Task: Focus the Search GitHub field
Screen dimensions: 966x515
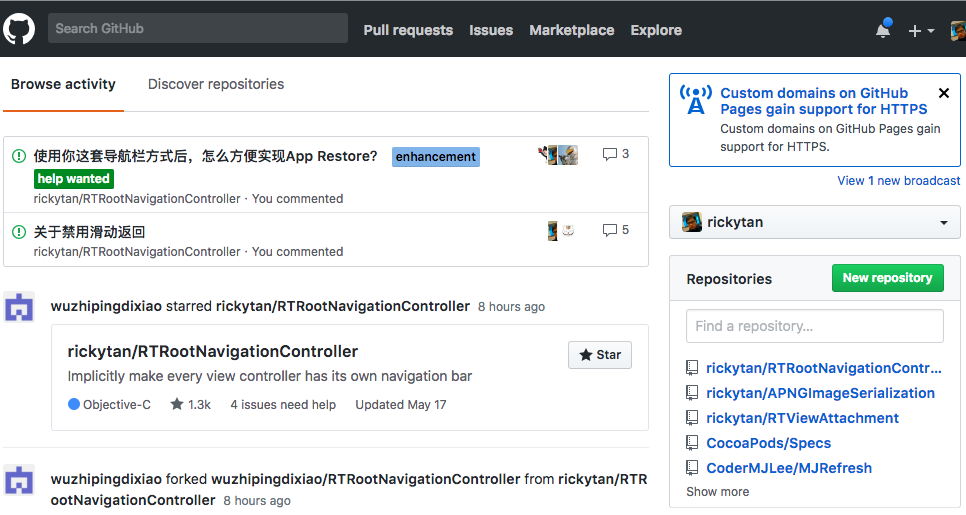Action: point(198,28)
